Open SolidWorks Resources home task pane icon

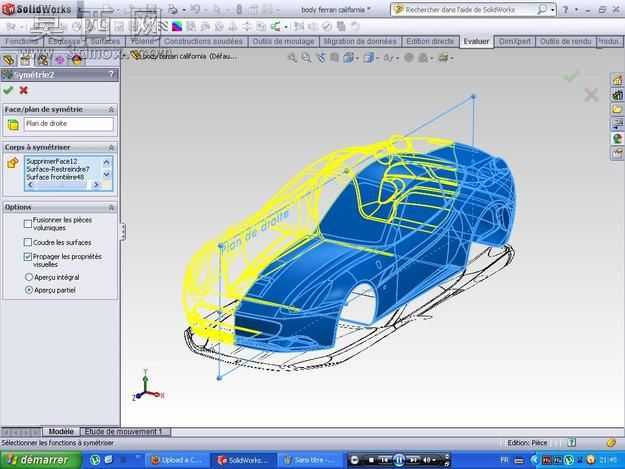coord(617,80)
